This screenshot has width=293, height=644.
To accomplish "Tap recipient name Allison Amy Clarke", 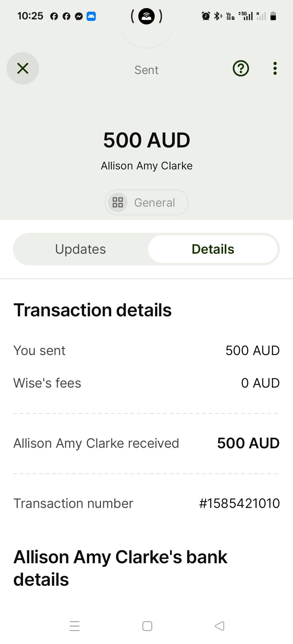I will (146, 166).
